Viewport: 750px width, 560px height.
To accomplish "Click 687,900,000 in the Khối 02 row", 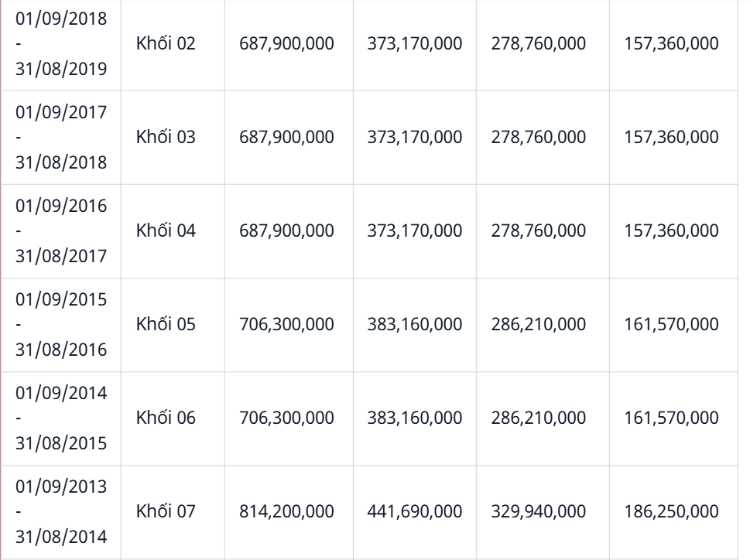I will [286, 43].
